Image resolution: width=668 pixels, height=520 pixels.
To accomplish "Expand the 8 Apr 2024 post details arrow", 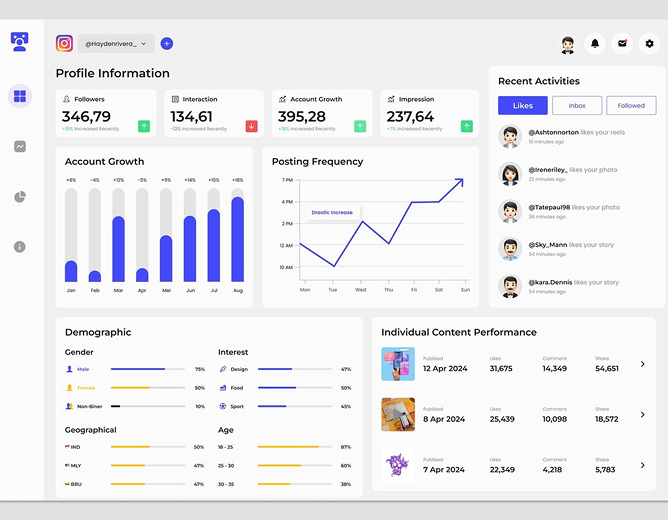I will pyautogui.click(x=642, y=414).
